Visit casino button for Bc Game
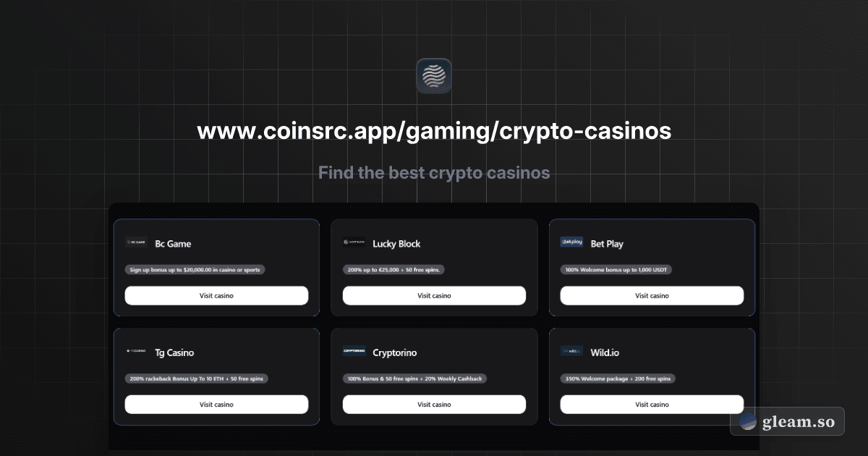 coord(216,295)
